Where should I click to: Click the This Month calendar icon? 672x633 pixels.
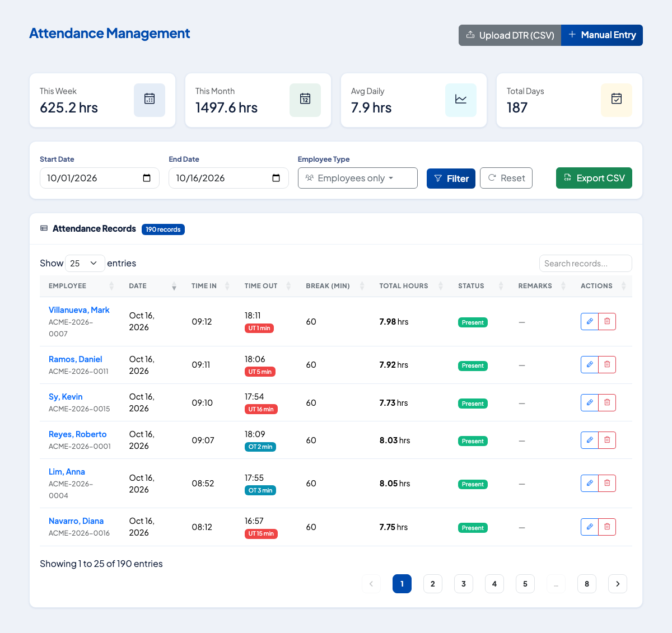(x=305, y=99)
